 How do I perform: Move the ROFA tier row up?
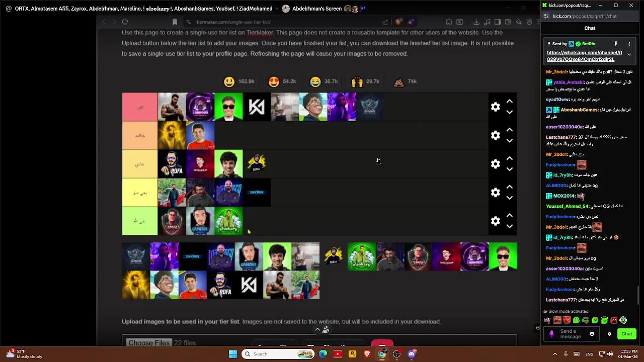pyautogui.click(x=509, y=158)
